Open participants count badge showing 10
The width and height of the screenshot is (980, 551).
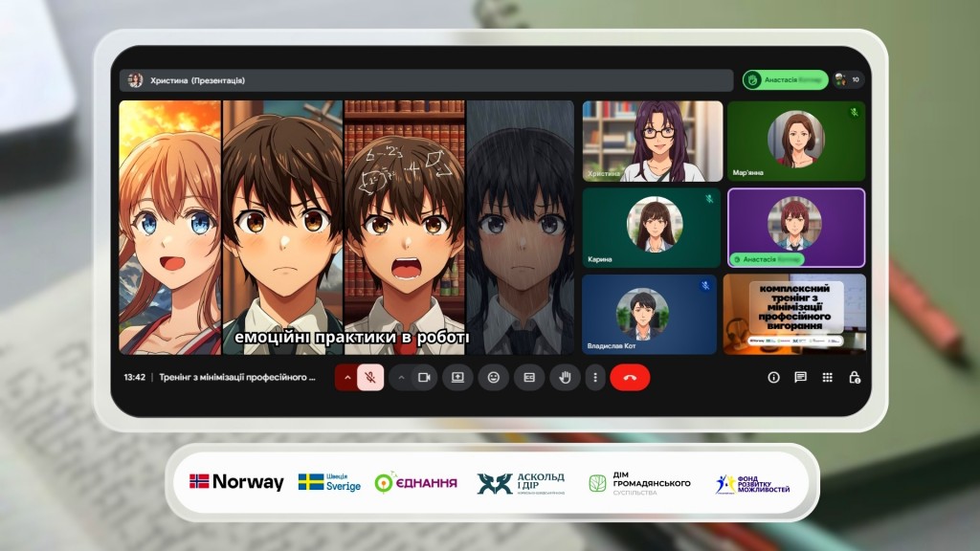tap(848, 80)
